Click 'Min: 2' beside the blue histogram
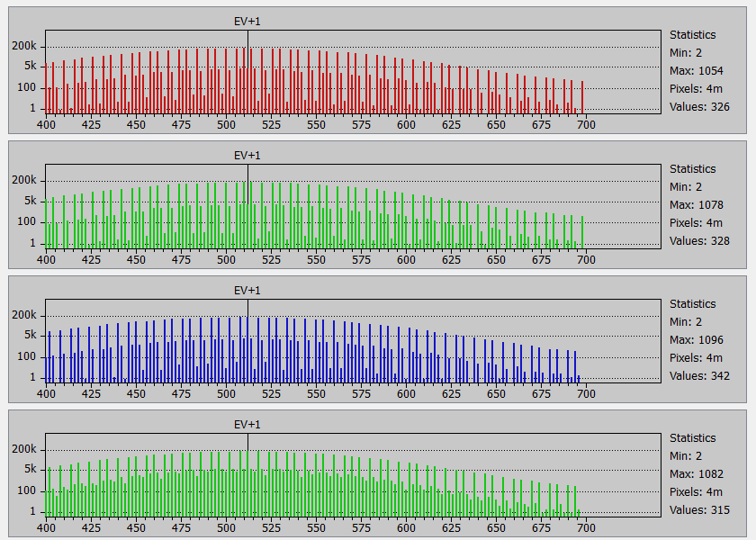Screen dimensions: 756x540 pyautogui.click(x=686, y=321)
